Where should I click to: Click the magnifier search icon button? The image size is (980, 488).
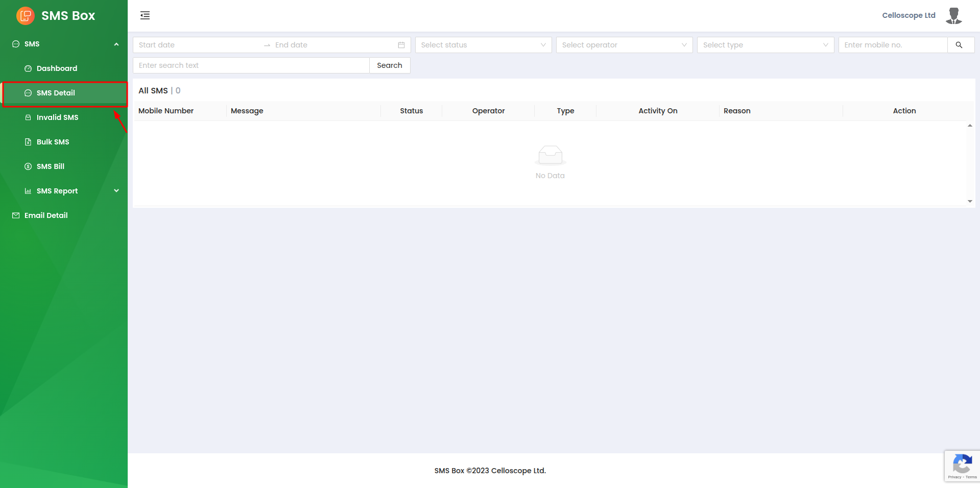coord(959,45)
